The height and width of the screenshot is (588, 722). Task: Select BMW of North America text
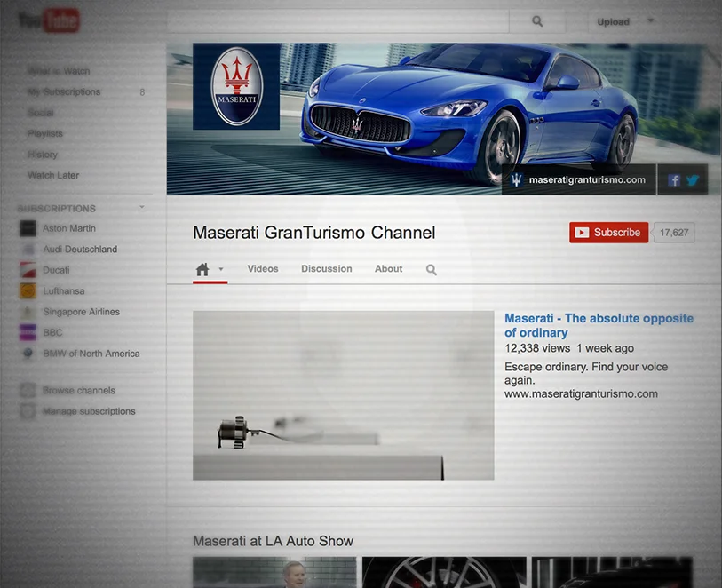coord(91,354)
